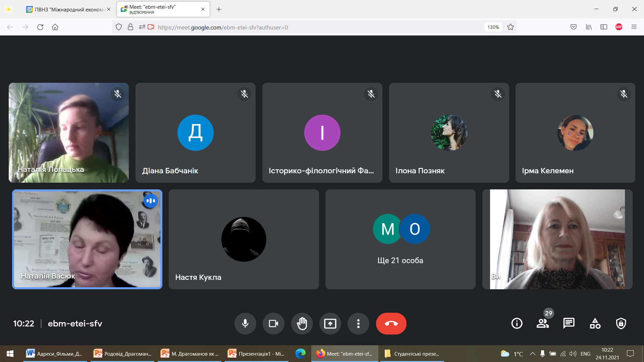Show hidden system tray icons
The width and height of the screenshot is (644, 362).
pyautogui.click(x=532, y=354)
